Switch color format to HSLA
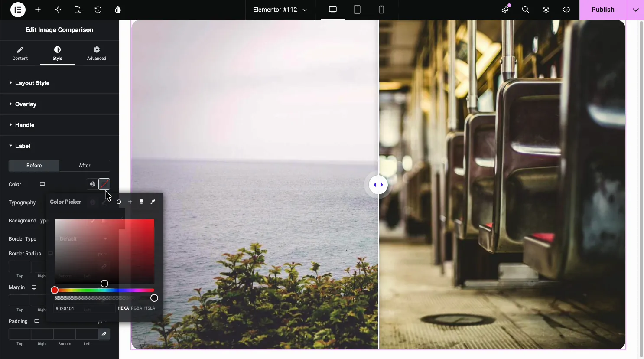This screenshot has width=644, height=359. point(150,308)
